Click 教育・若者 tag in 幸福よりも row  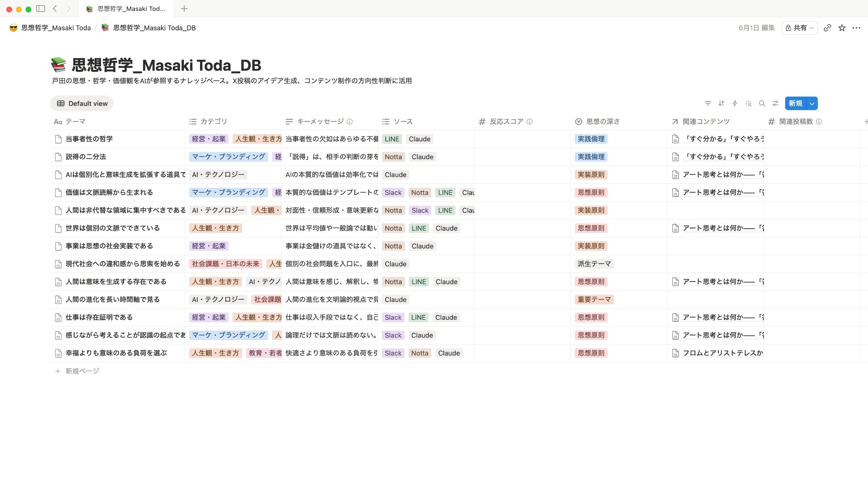(264, 353)
